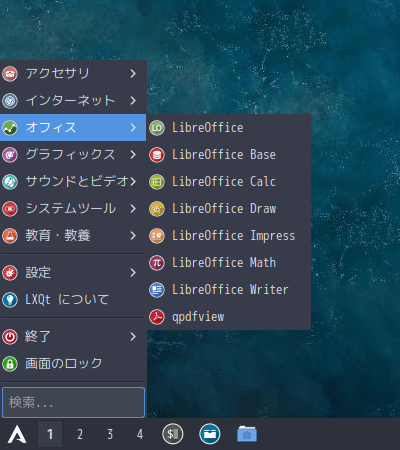The width and height of the screenshot is (400, 450).
Task: Open LibreOffice Draw via its label
Action: pyautogui.click(x=224, y=209)
